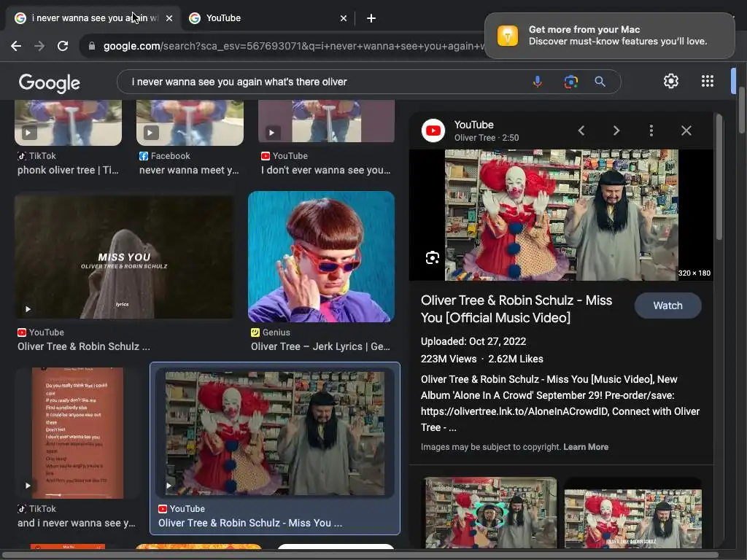Click the lightbulb icon in Mac notification
The image size is (747, 560).
pyautogui.click(x=508, y=36)
